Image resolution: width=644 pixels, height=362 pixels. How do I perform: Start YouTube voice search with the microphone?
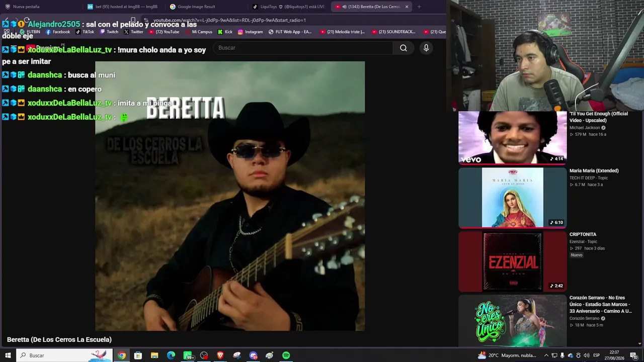pyautogui.click(x=426, y=48)
